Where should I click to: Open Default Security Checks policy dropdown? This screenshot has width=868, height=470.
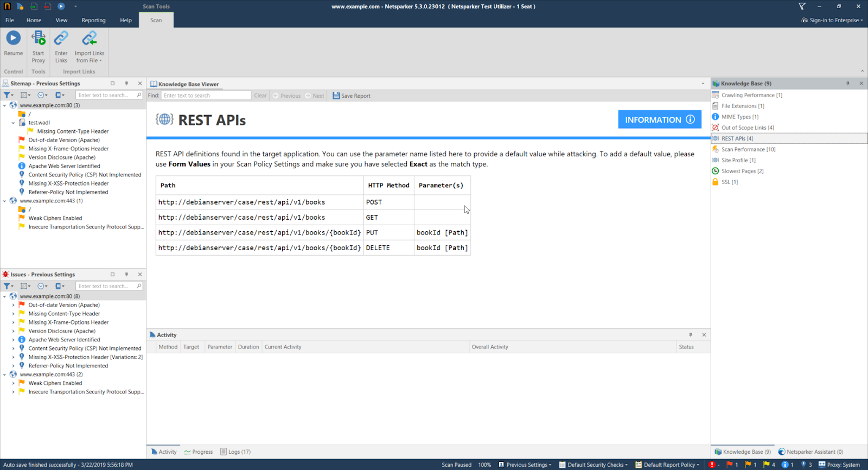tap(593, 465)
